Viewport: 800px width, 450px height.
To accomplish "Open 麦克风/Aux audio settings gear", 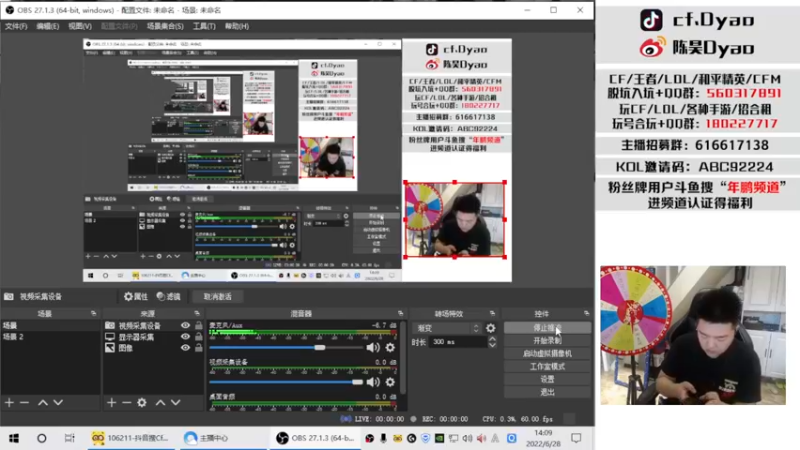I will tap(390, 347).
